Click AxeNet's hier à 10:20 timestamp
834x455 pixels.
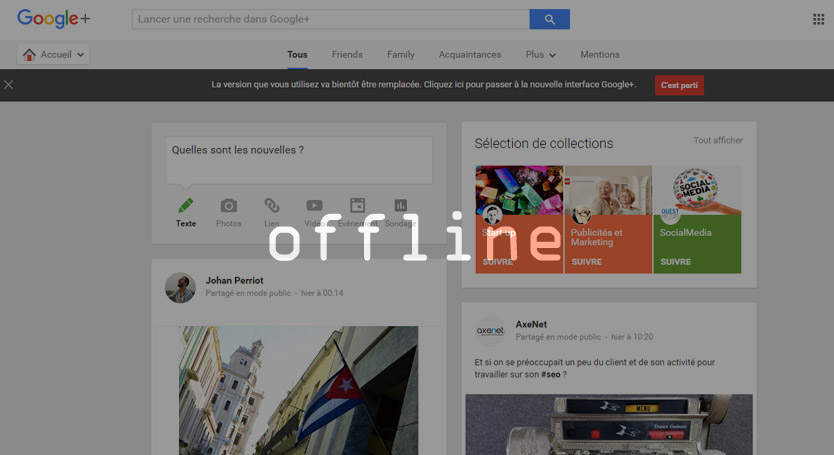[x=632, y=337]
